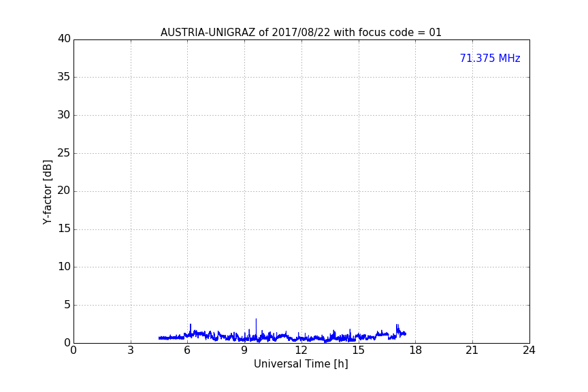Click the y-axis tick label "10"

pos(64,267)
